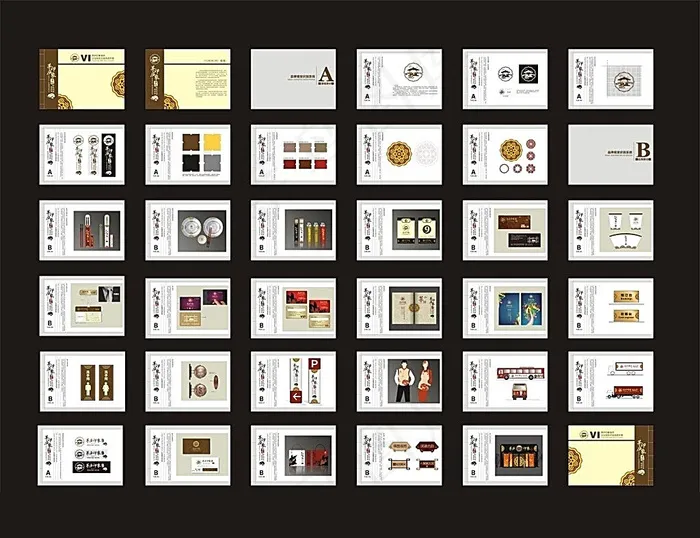
Task: Pick the yellow swatch on color page
Action: tap(211, 143)
